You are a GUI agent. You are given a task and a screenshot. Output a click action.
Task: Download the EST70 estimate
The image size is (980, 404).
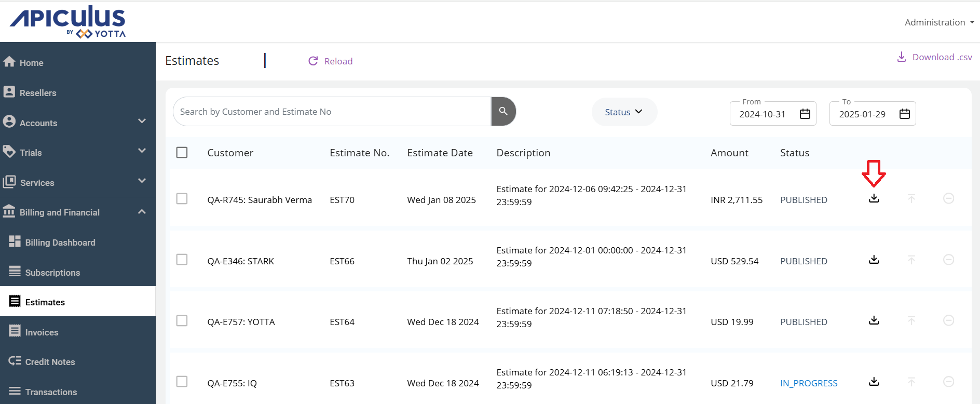(x=874, y=198)
